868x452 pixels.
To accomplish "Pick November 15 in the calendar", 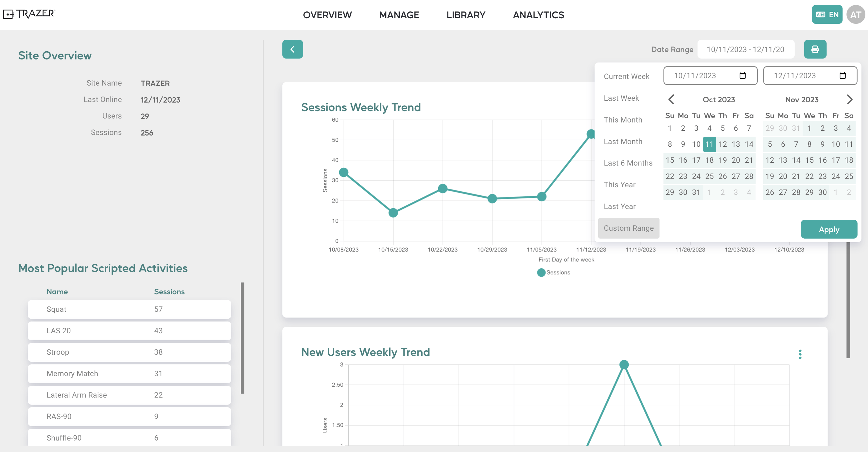I will [809, 160].
